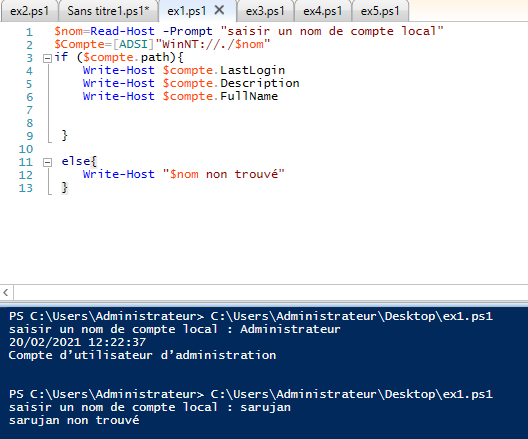Image resolution: width=528 pixels, height=439 pixels.
Task: Open the Sans titre1.ps1 tab
Action: (108, 11)
